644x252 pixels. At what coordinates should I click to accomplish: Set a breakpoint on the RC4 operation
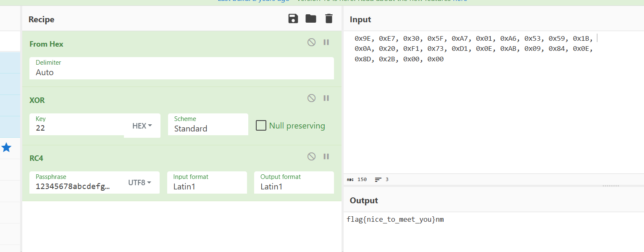[x=326, y=156]
